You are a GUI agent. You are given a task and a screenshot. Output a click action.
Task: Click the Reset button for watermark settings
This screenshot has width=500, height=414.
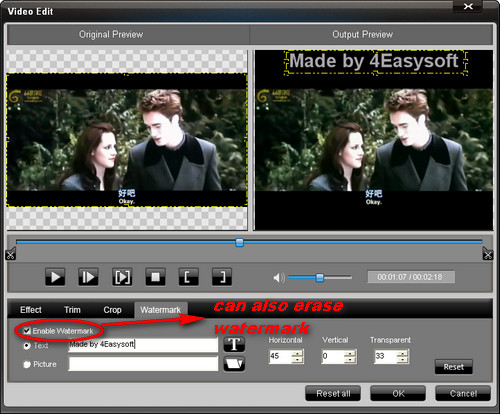454,367
